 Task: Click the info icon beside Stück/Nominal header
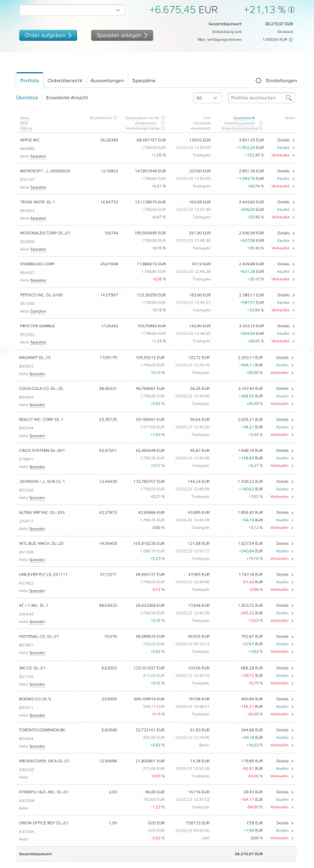115,118
